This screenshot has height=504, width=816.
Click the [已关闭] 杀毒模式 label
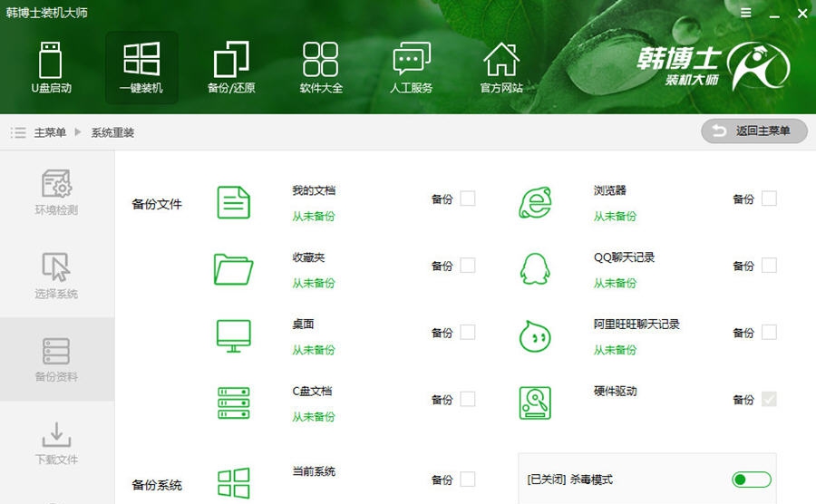570,480
